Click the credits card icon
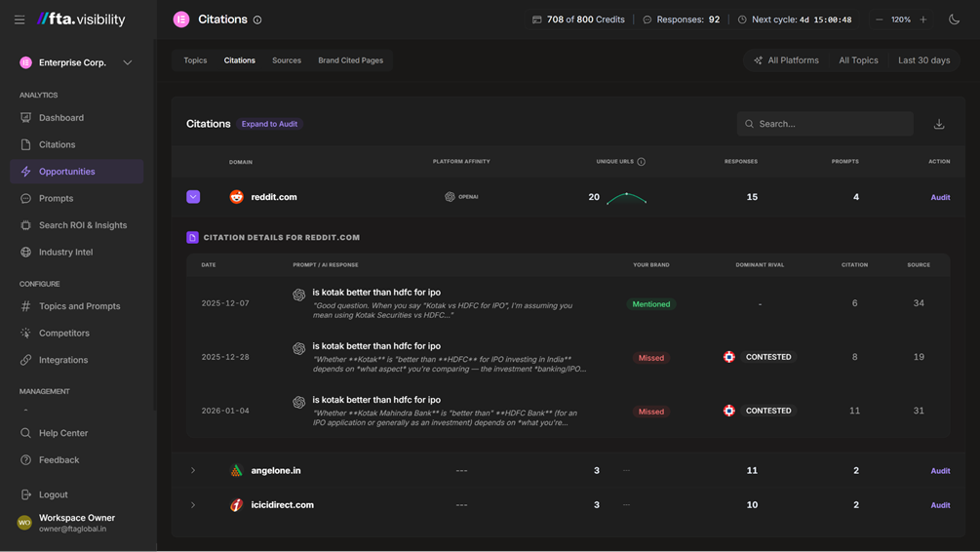 pyautogui.click(x=537, y=20)
